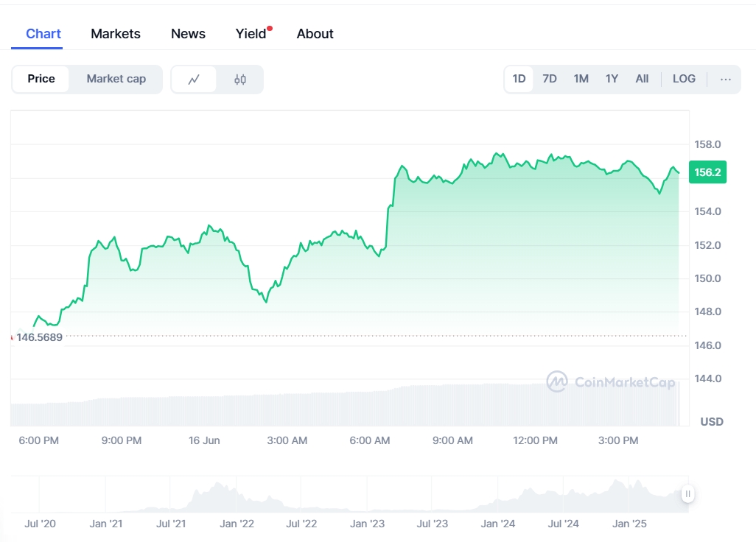The height and width of the screenshot is (542, 756).
Task: Select the 7D time range
Action: tap(550, 79)
